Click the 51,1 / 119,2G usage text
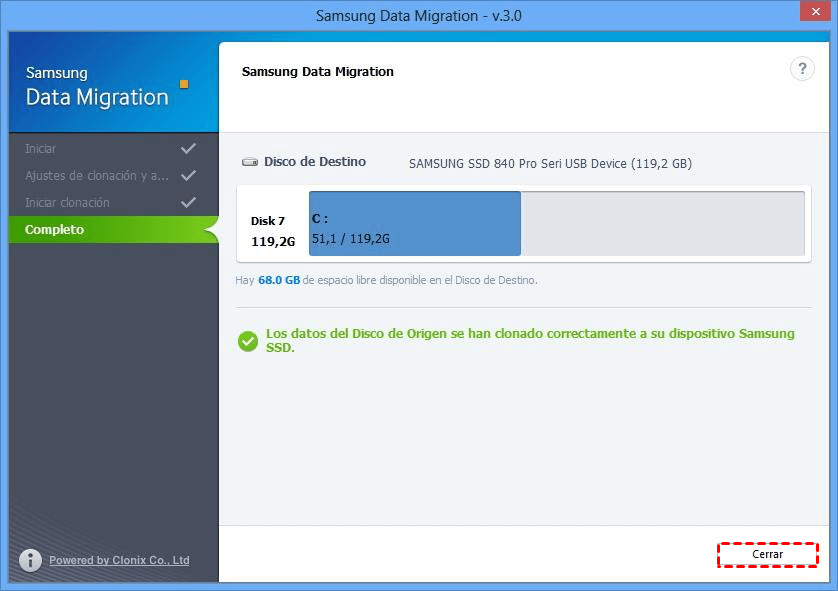 pos(351,239)
